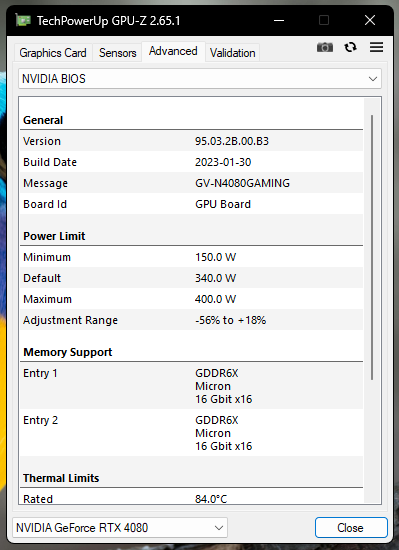Select the Power Limit section header
The image size is (399, 550).
54,236
